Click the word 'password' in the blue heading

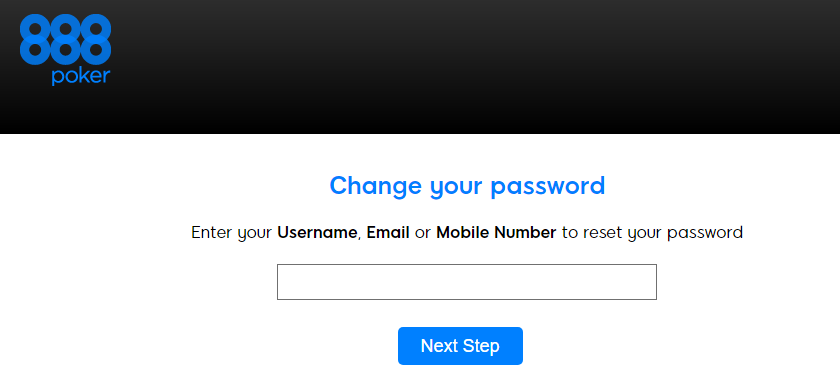(x=548, y=186)
